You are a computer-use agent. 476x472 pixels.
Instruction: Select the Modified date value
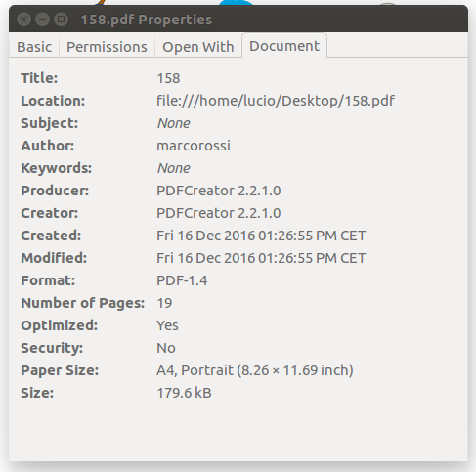(x=261, y=258)
